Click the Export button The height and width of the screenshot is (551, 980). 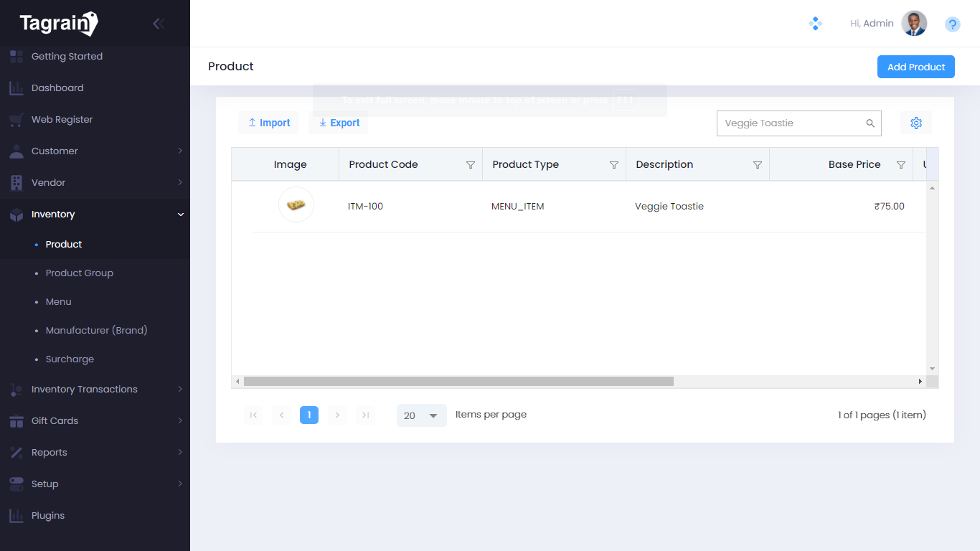point(339,123)
